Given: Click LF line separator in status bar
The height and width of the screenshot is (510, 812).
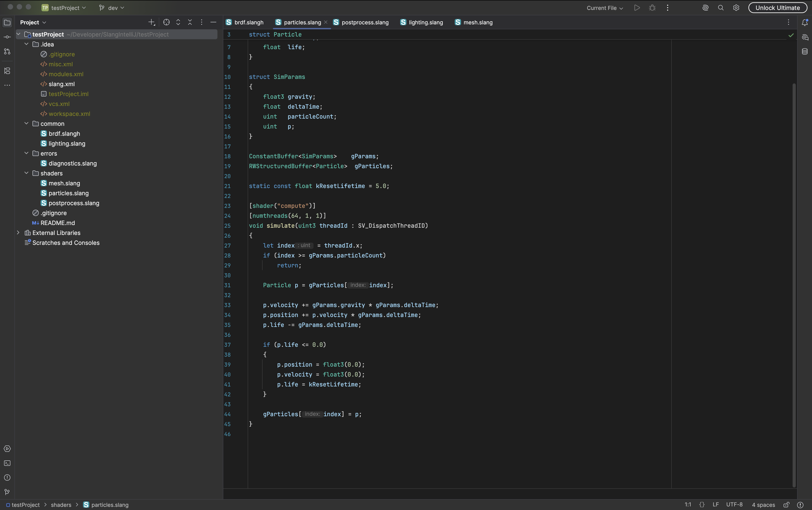Looking at the screenshot, I should pos(715,505).
